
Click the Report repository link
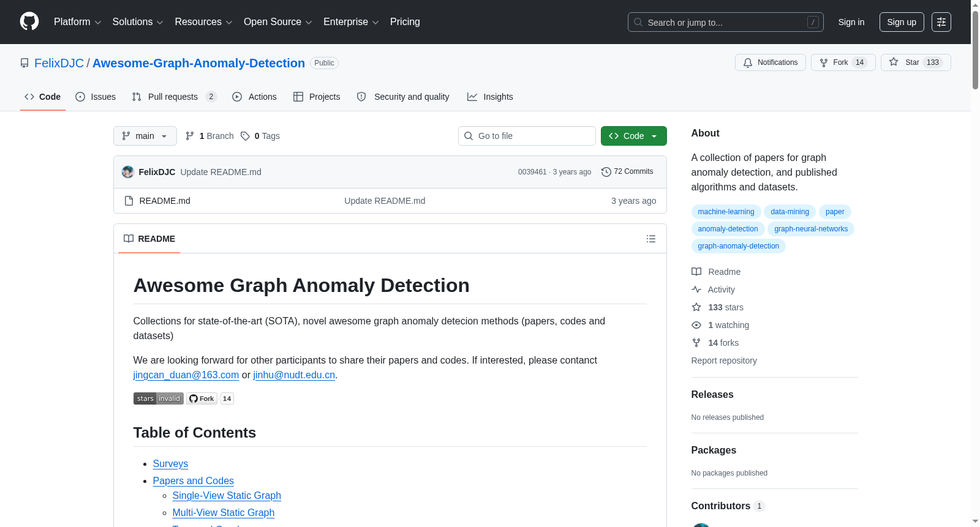(x=724, y=361)
